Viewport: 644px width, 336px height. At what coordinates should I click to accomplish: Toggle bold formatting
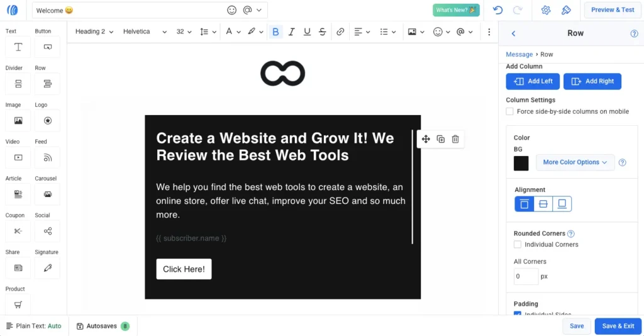[275, 31]
